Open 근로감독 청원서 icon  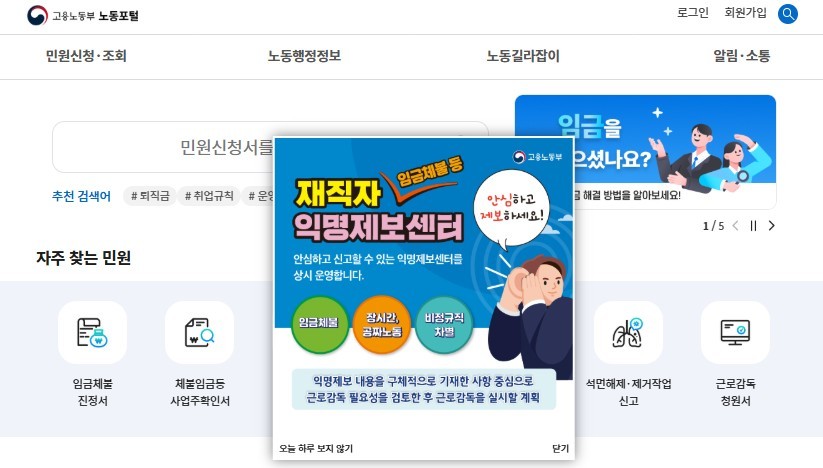[735, 333]
